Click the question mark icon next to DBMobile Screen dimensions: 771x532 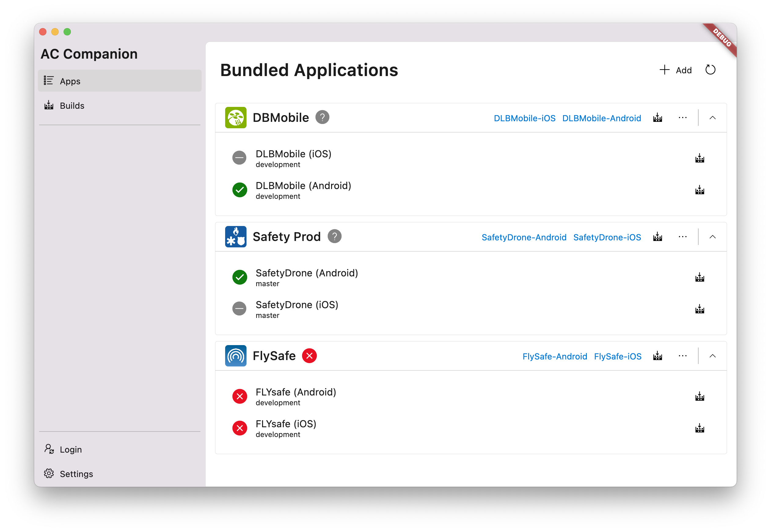[x=322, y=117]
